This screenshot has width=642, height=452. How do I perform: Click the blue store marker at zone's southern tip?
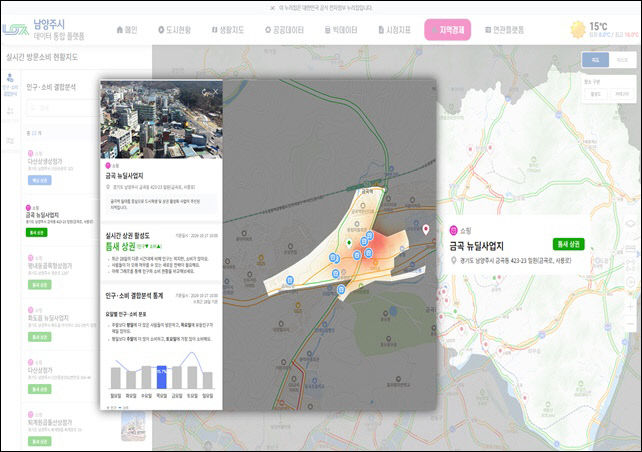pyautogui.click(x=341, y=290)
